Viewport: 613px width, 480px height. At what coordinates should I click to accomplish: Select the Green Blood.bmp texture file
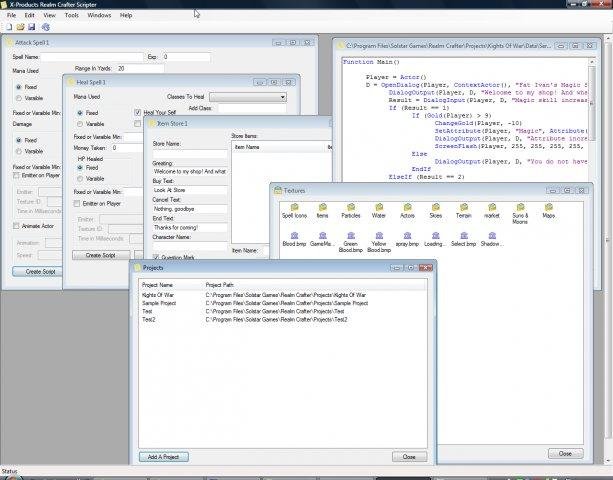(x=351, y=242)
